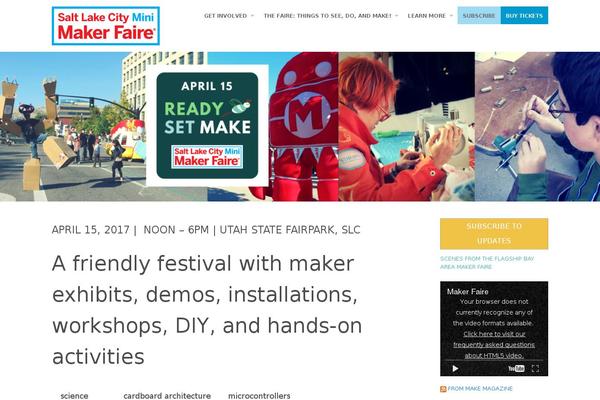Click the frequently asked questions about HTML5 video link
Screen dimensions: 600x400
coord(494,344)
